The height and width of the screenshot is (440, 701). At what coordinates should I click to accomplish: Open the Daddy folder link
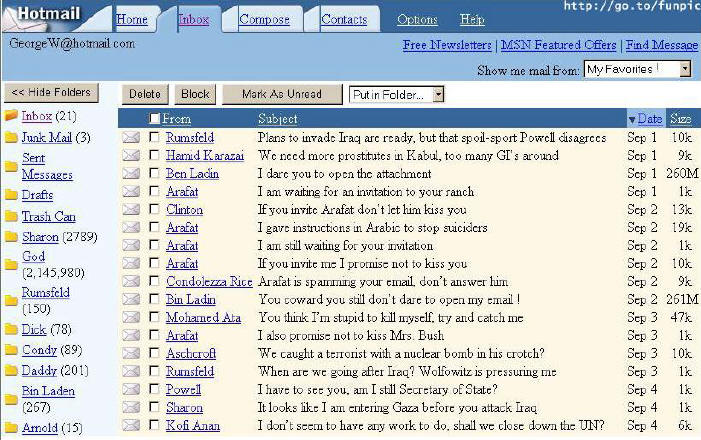pos(39,370)
